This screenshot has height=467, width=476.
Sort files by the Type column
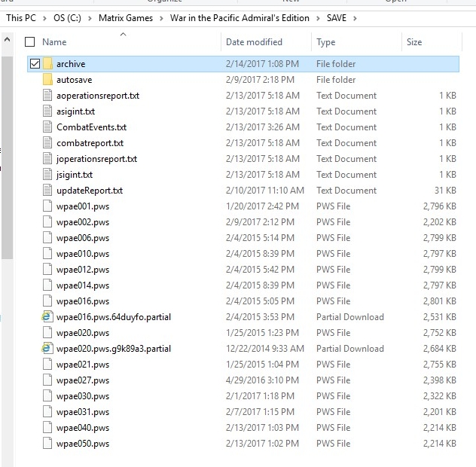point(325,42)
